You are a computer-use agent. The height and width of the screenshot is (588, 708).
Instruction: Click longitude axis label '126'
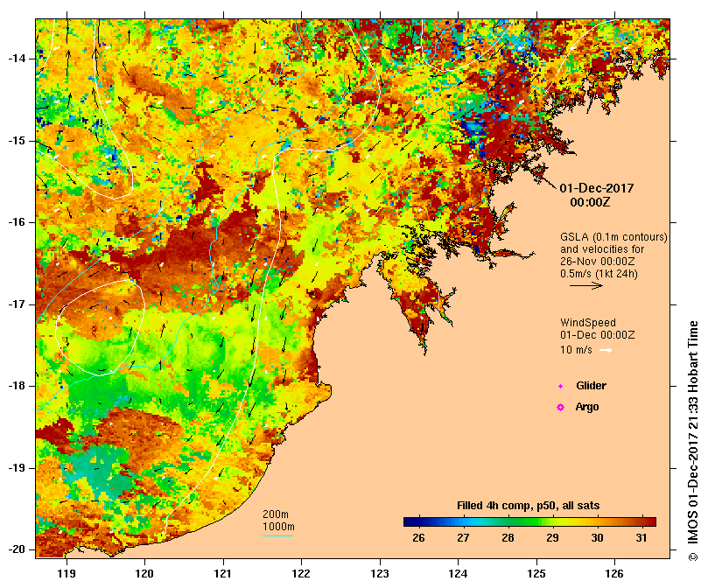(x=614, y=573)
